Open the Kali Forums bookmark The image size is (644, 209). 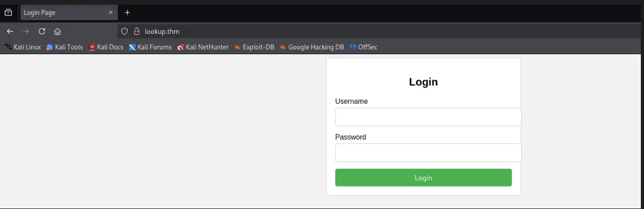(x=150, y=47)
